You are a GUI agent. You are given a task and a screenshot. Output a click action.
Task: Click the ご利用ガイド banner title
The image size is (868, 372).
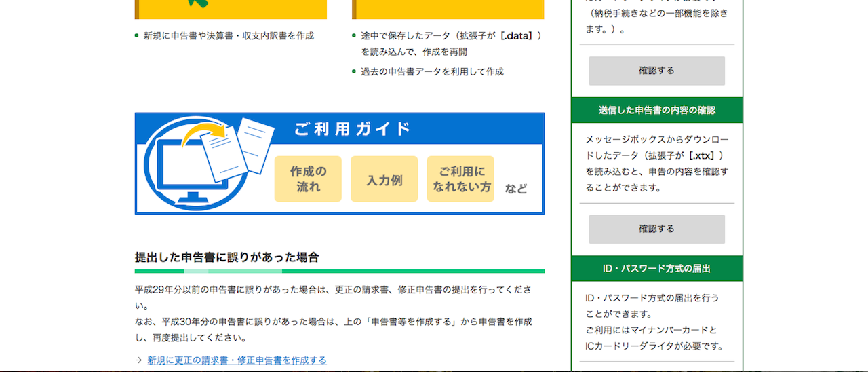(x=353, y=129)
